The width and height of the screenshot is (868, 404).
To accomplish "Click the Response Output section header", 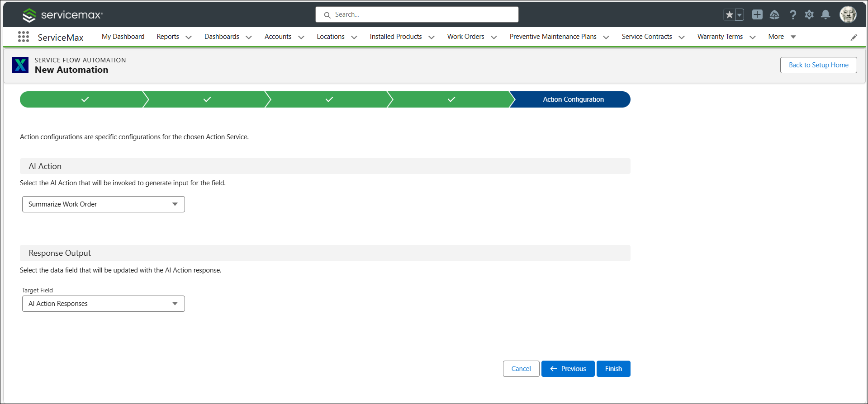I will tap(325, 253).
